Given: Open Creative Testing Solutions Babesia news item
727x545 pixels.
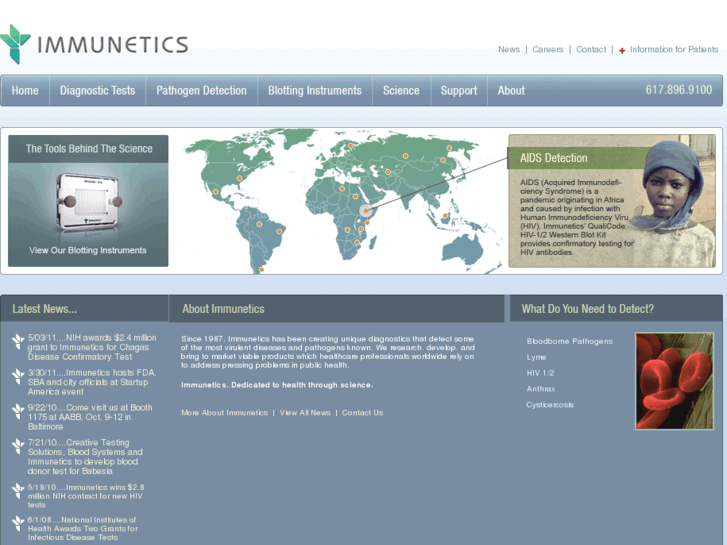Looking at the screenshot, I should coord(85,457).
